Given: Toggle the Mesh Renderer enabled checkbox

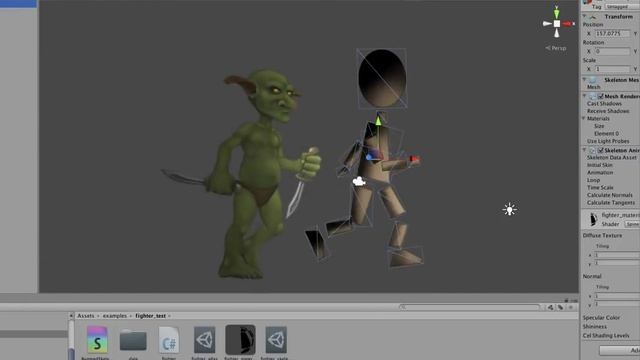Looking at the screenshot, I should click(601, 96).
